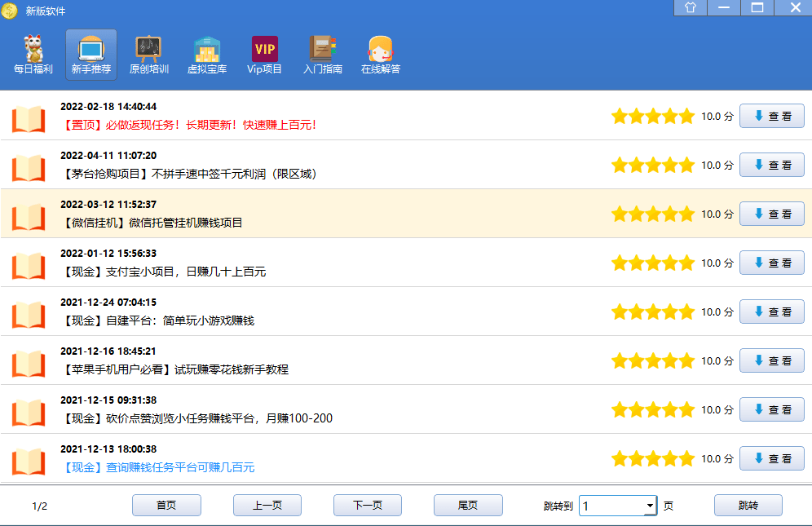This screenshot has height=526, width=812.
Task: Open blue link 【现金】查询赚钱任务平台可赚几百元
Action: coord(158,467)
